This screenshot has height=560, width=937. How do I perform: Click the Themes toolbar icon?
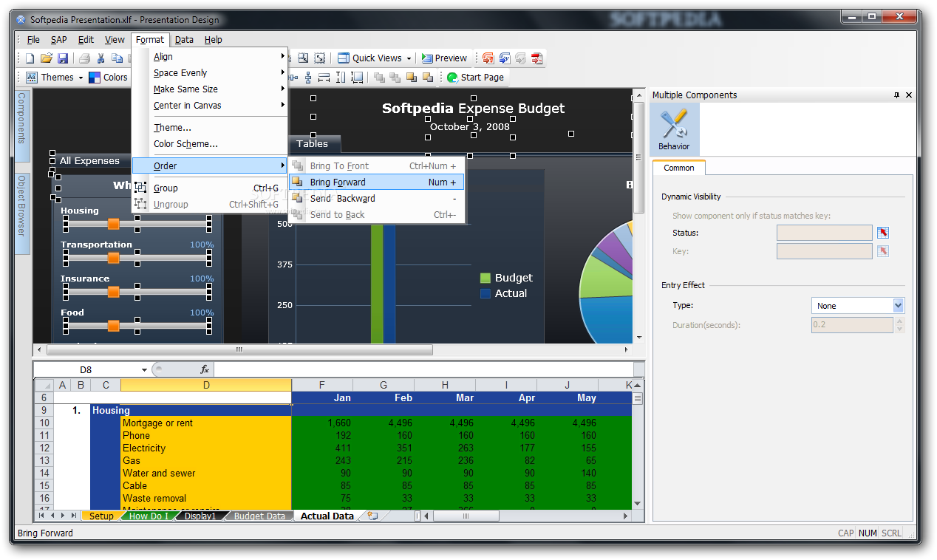click(x=32, y=78)
